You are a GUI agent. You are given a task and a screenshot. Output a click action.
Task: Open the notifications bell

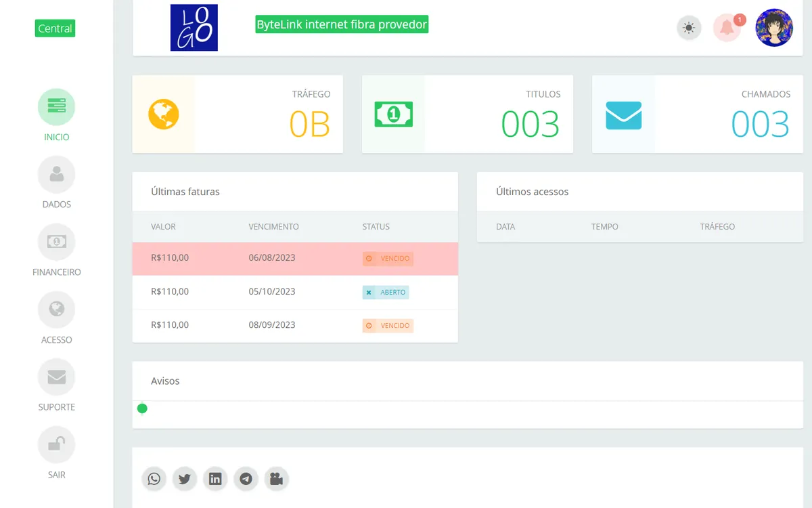pos(727,28)
